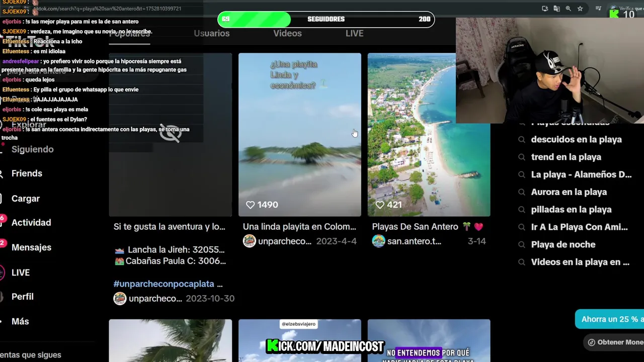Open the browser media control icon
The width and height of the screenshot is (644, 362).
pos(598,9)
